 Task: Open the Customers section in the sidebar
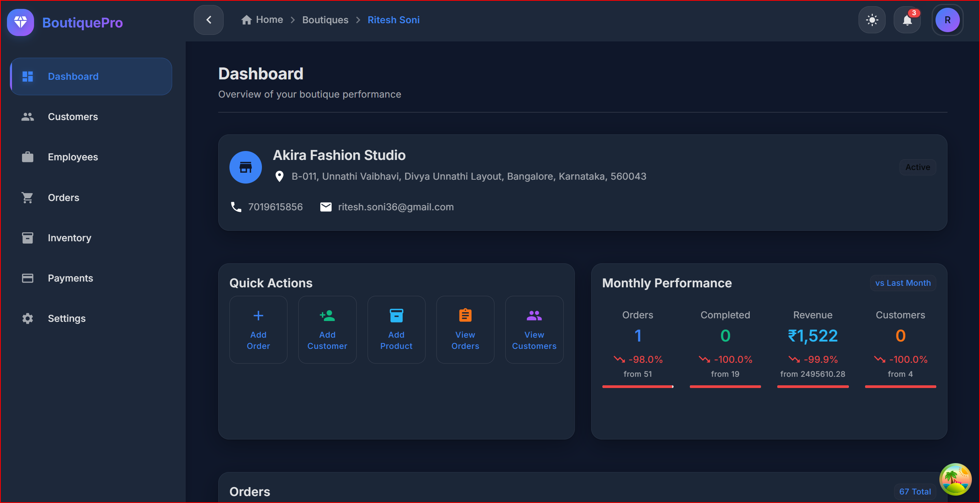point(73,117)
